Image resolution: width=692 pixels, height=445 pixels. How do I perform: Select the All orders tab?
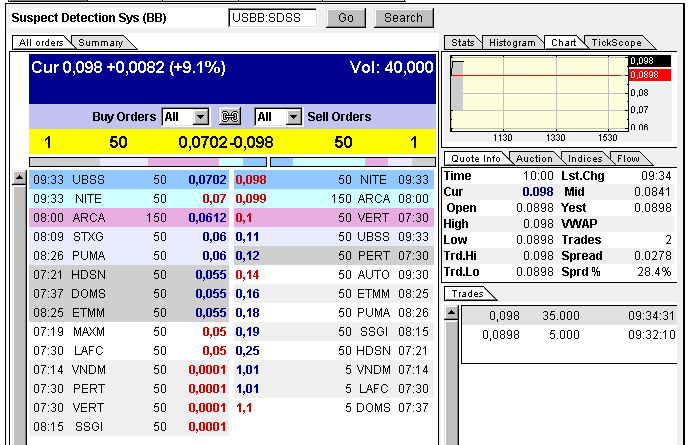41,43
